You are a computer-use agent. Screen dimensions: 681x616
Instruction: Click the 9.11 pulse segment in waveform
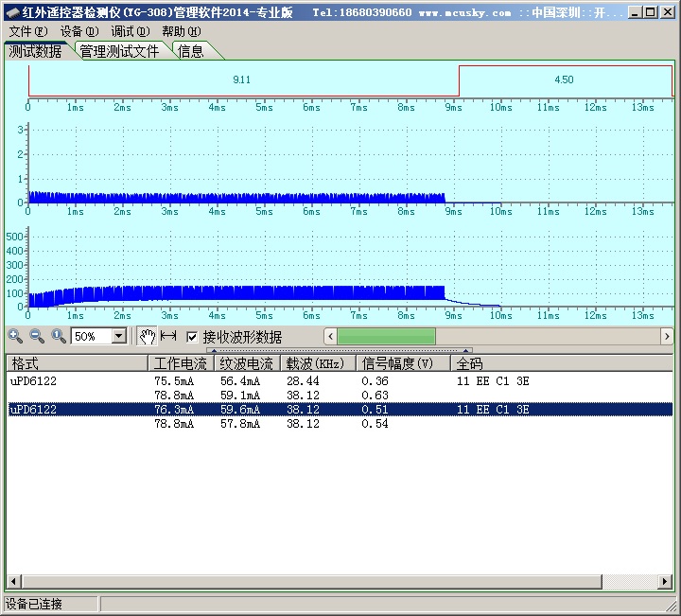coord(242,80)
